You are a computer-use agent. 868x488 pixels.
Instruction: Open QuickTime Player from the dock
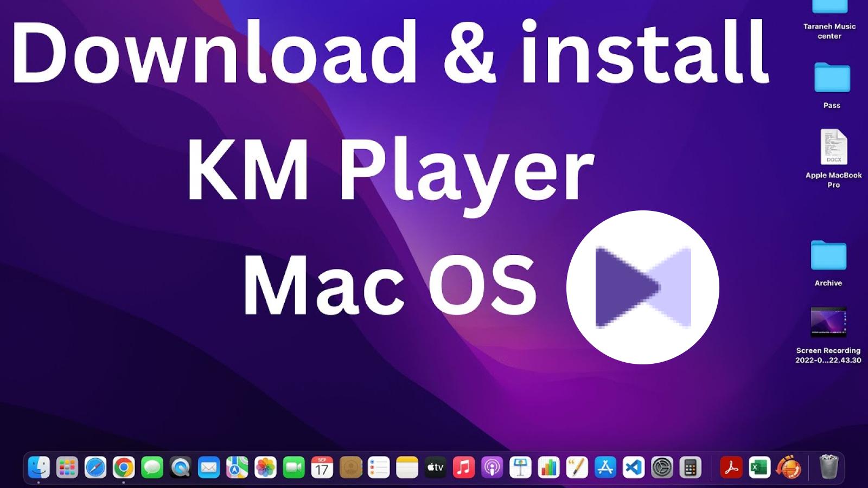[x=180, y=467]
